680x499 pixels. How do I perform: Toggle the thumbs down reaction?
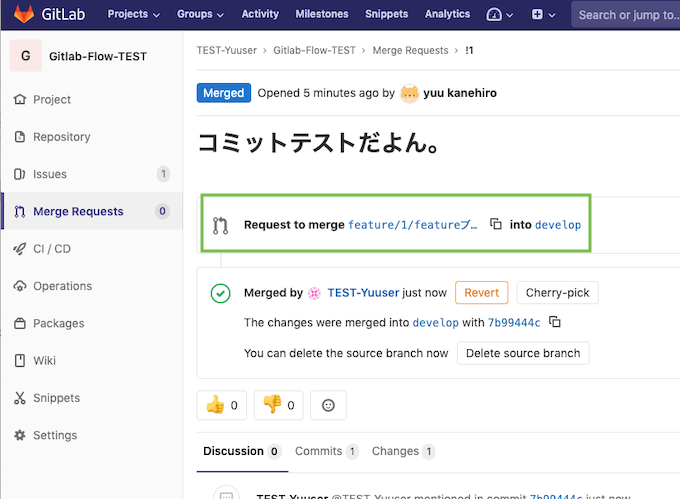tap(278, 405)
